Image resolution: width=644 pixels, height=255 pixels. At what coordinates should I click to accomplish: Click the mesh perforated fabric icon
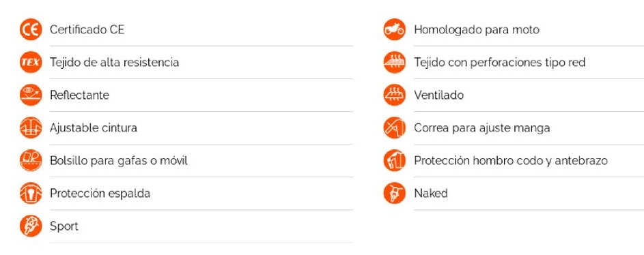point(395,62)
